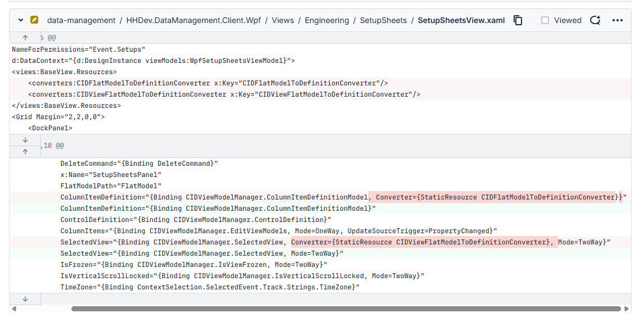The width and height of the screenshot is (644, 313).
Task: Mark the file as Viewed
Action: (x=545, y=20)
